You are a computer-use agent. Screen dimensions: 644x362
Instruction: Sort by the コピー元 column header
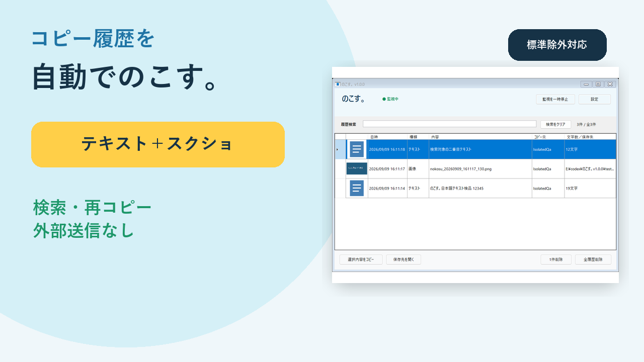(x=548, y=137)
